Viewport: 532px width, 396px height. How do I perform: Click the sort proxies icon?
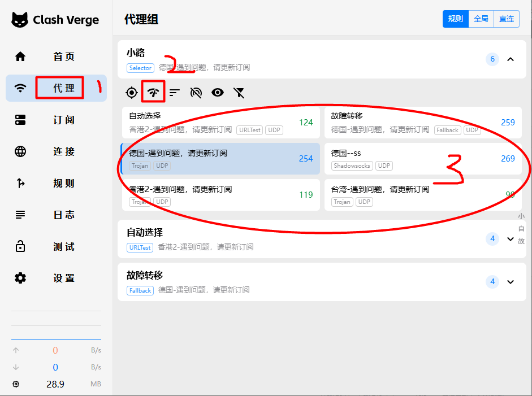coord(175,93)
